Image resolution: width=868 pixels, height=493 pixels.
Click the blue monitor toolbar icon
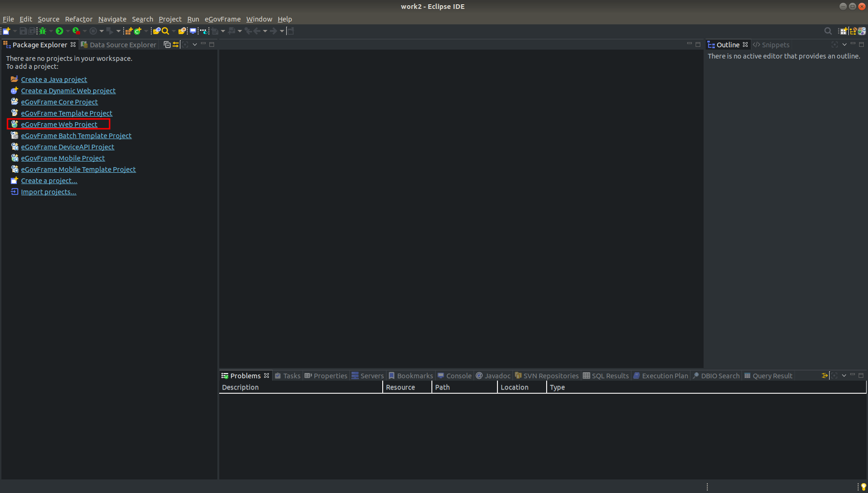click(193, 31)
